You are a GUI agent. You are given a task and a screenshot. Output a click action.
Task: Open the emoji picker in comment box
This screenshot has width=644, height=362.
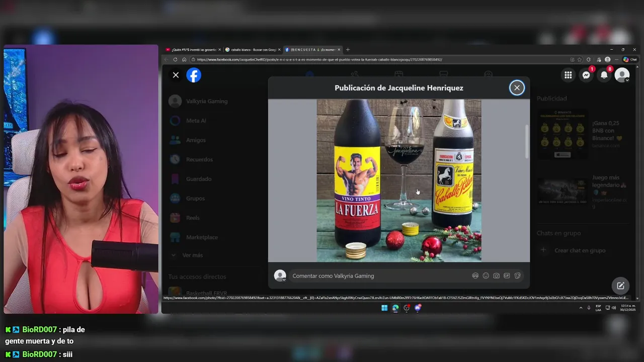(486, 276)
